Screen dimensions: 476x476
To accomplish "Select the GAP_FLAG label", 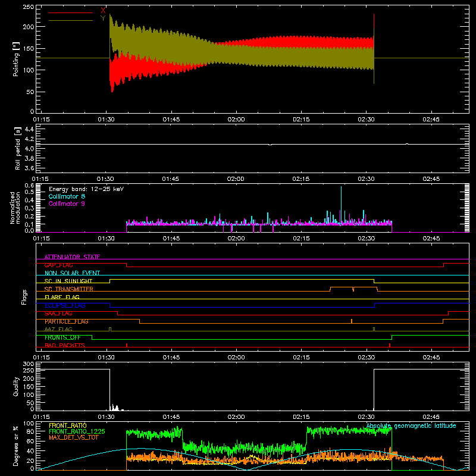I will (x=58, y=265).
